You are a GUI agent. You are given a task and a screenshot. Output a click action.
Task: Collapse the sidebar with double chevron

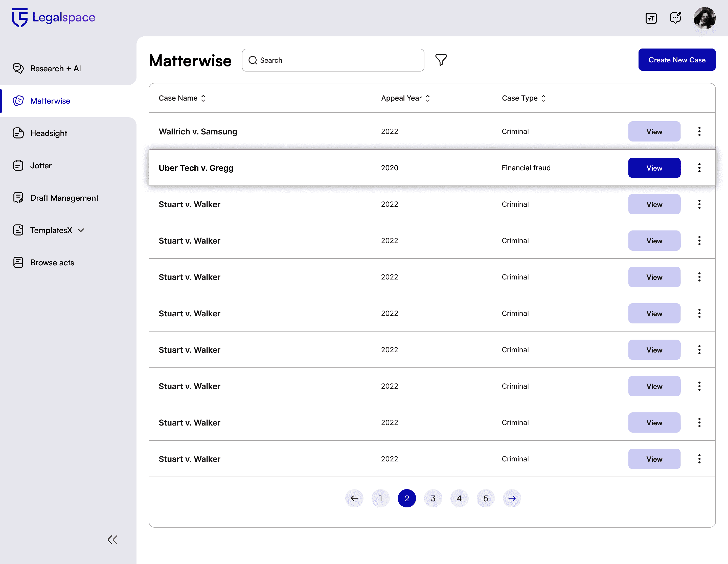(112, 539)
